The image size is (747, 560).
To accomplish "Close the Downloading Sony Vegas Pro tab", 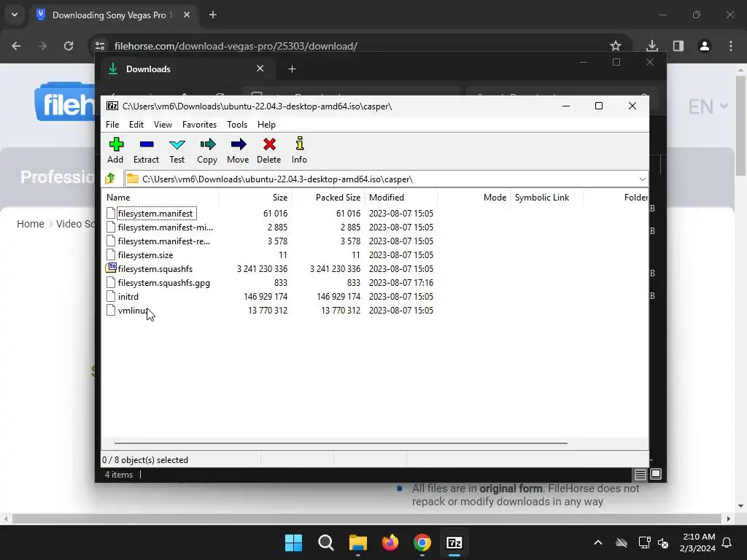I will pos(187,15).
